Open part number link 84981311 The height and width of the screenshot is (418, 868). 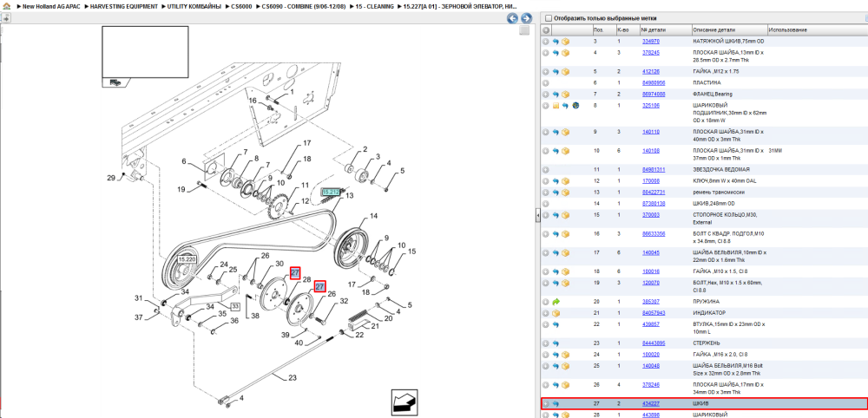654,170
